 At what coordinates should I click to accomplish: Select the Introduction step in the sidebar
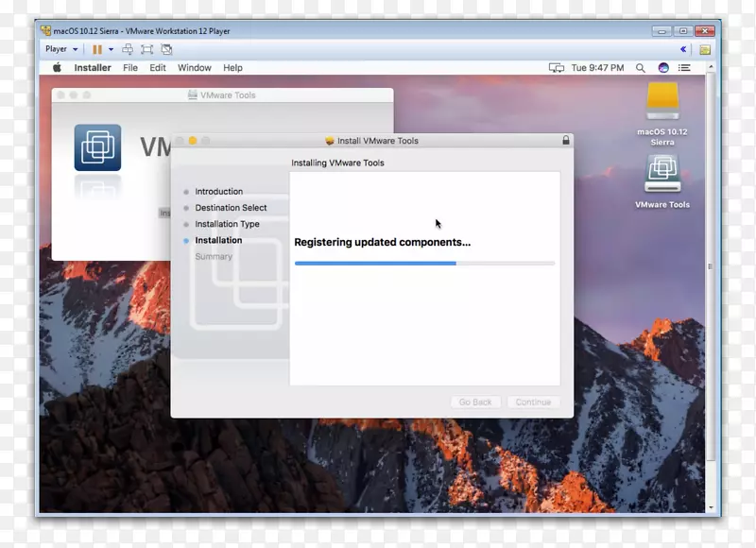click(x=221, y=191)
